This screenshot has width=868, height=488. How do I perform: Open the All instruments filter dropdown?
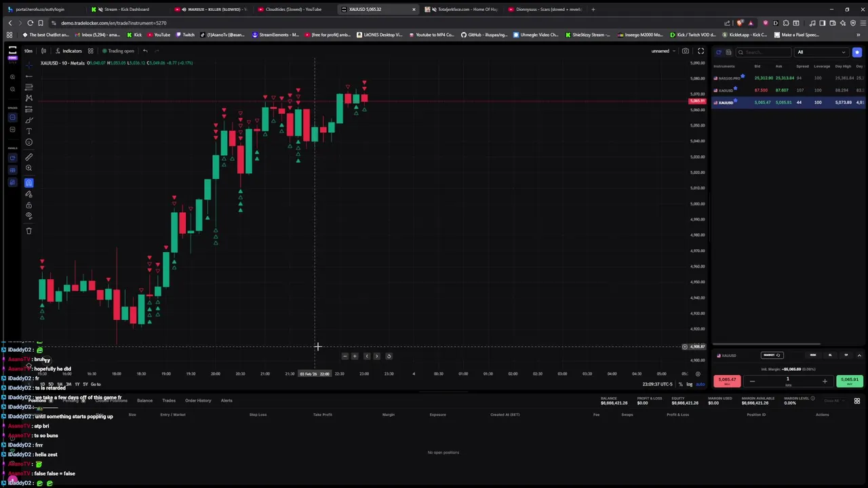pyautogui.click(x=822, y=52)
